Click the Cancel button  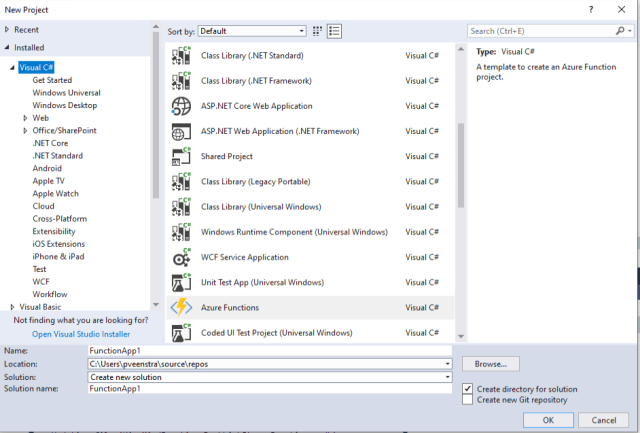[604, 420]
